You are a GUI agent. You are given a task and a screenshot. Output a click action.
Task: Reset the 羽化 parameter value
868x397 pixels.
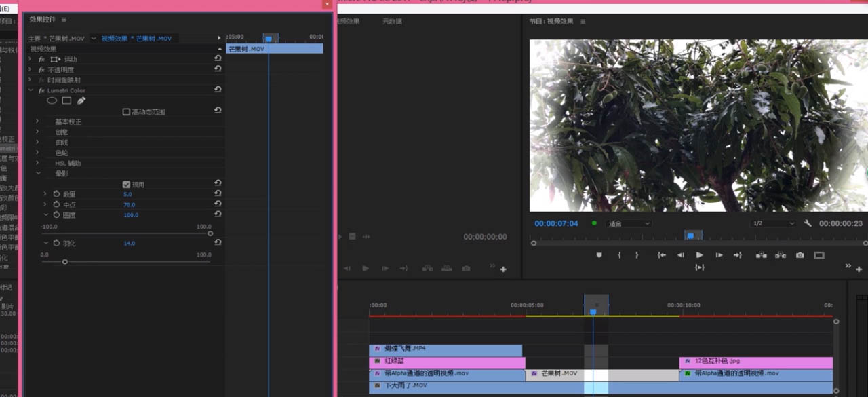coord(218,242)
